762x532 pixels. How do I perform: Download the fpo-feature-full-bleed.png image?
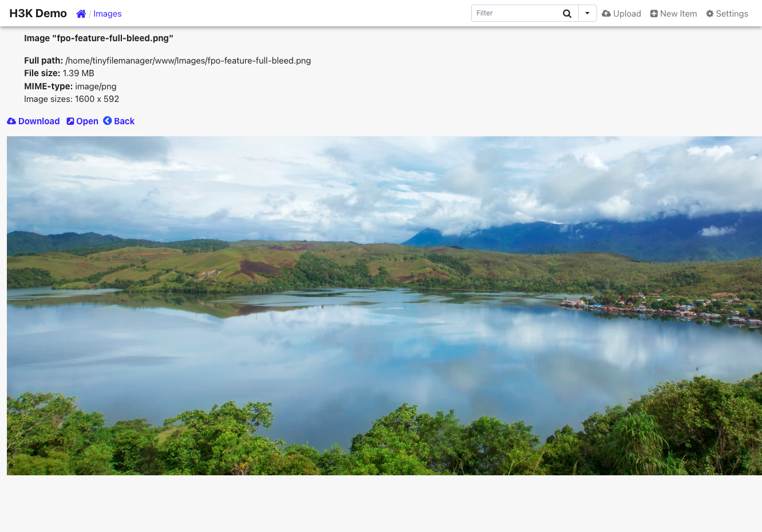click(x=33, y=121)
